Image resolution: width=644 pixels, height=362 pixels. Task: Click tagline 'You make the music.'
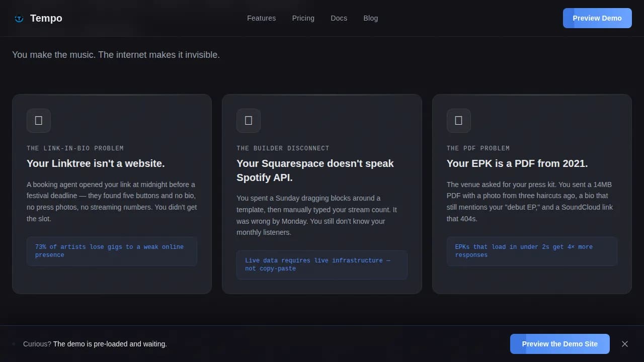pyautogui.click(x=53, y=54)
